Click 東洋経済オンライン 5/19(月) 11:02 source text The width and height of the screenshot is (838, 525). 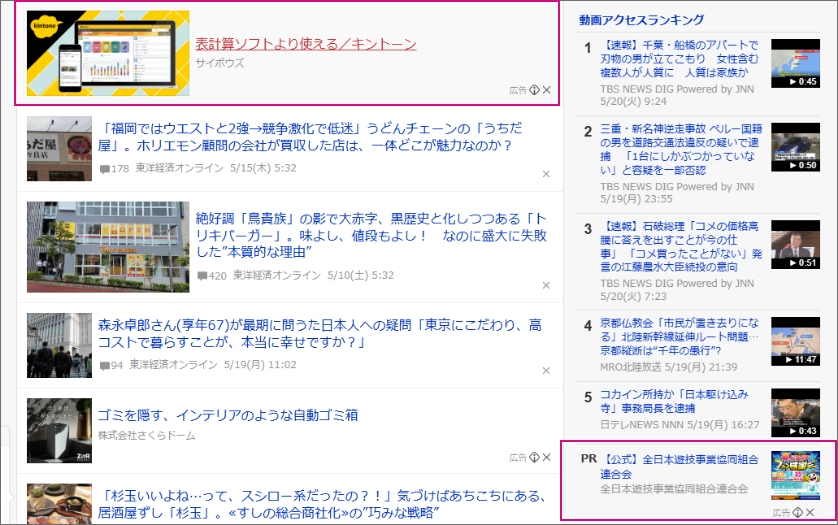[x=213, y=365]
